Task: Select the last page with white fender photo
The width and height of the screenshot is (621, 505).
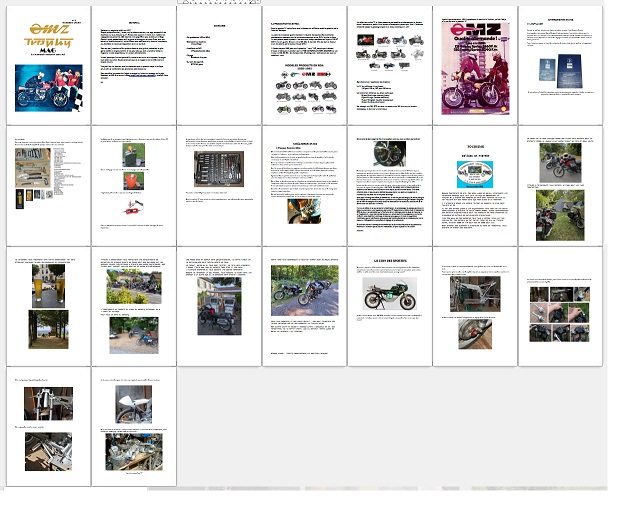Action: pos(133,427)
